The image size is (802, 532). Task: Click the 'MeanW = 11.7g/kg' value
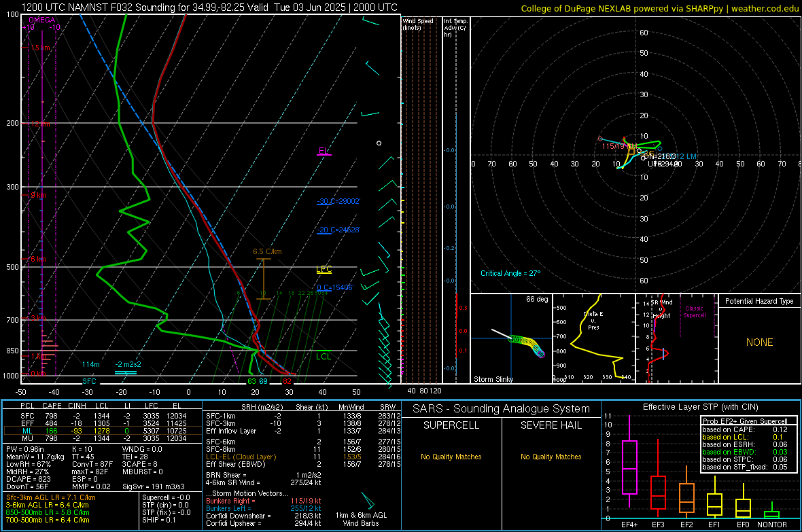35,457
